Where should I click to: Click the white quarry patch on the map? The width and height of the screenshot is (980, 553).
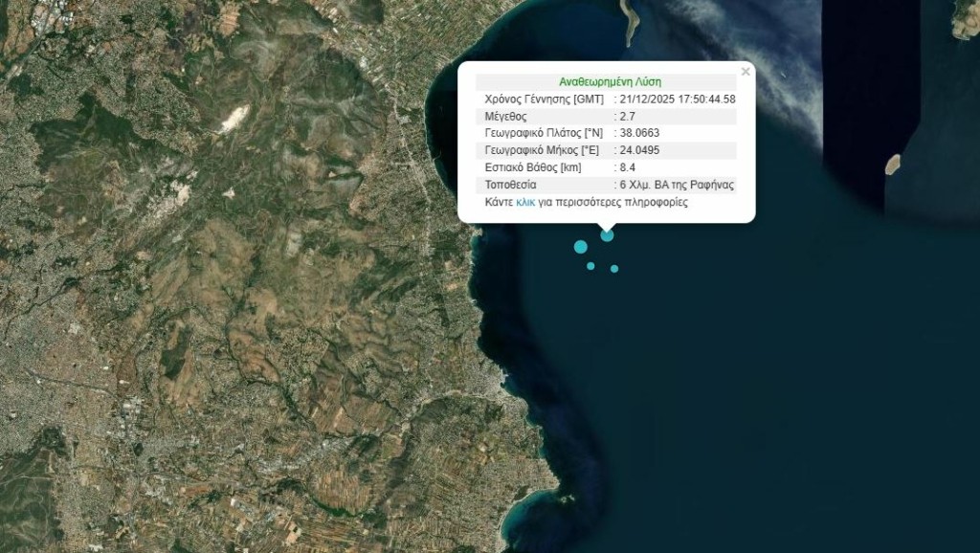pos(233,118)
